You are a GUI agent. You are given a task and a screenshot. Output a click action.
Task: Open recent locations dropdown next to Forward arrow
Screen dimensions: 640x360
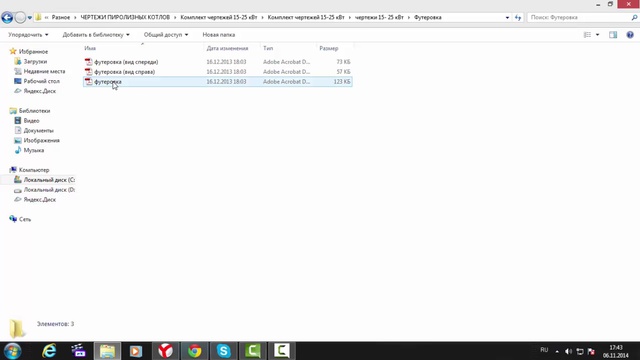[30, 18]
